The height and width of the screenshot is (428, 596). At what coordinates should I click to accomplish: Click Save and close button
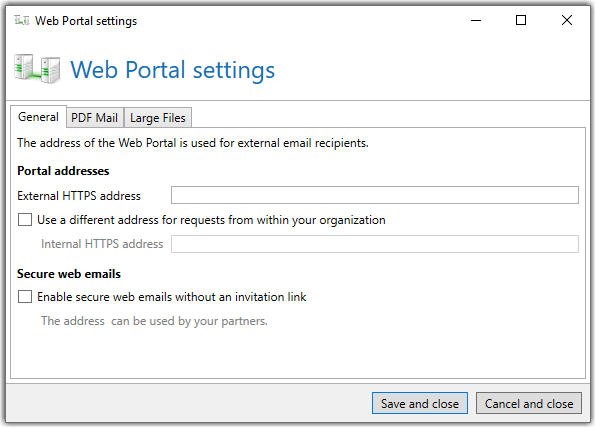point(420,403)
